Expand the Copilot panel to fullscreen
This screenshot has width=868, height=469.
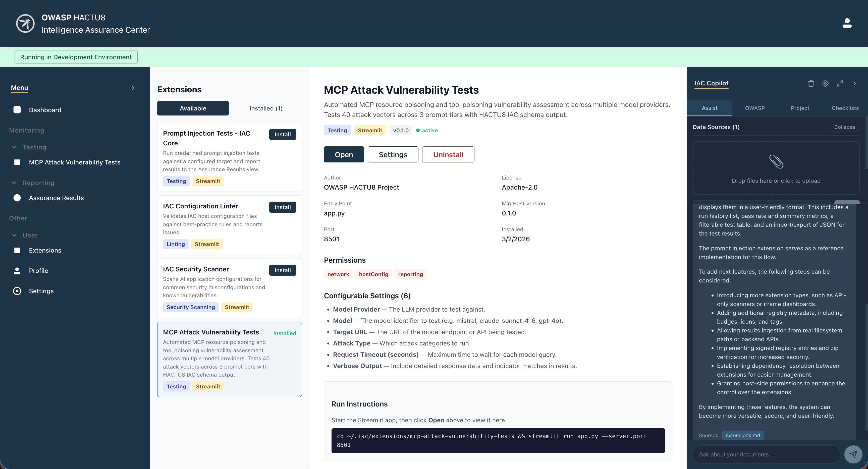(x=840, y=84)
